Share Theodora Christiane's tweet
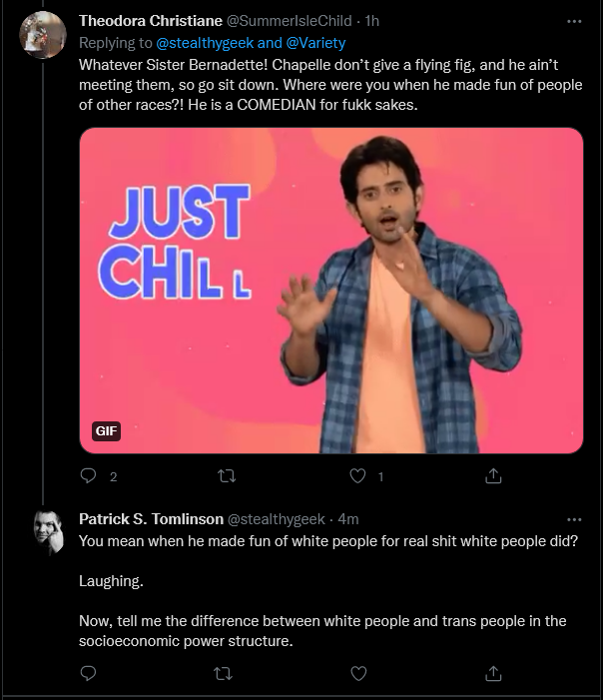The height and width of the screenshot is (700, 603). point(493,476)
